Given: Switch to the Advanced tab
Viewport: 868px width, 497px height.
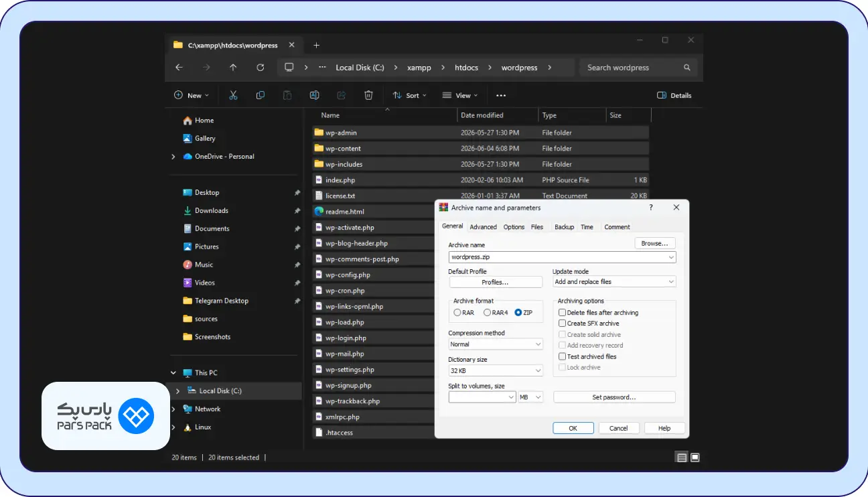Looking at the screenshot, I should pos(483,227).
